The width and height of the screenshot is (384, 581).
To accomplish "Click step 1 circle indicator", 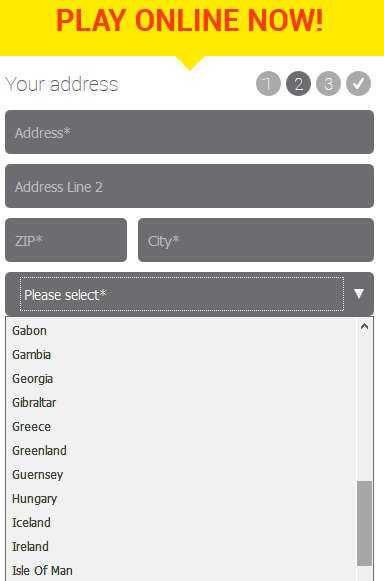I will [268, 83].
